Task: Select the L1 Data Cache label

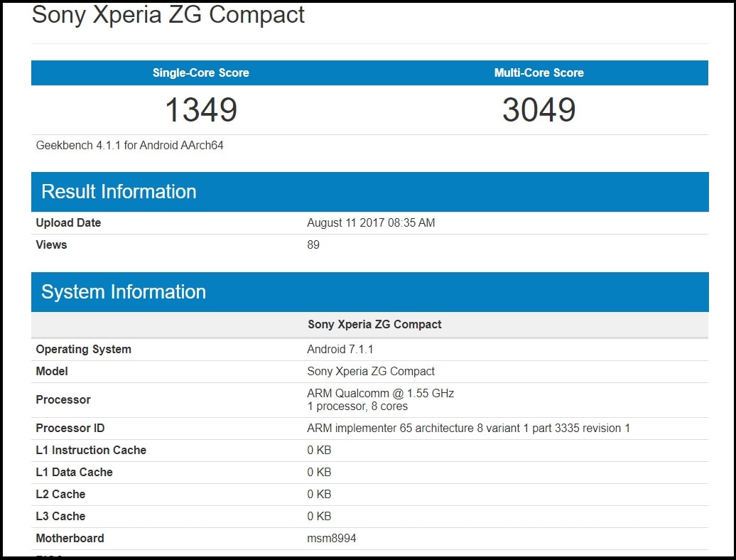Action: coord(74,472)
